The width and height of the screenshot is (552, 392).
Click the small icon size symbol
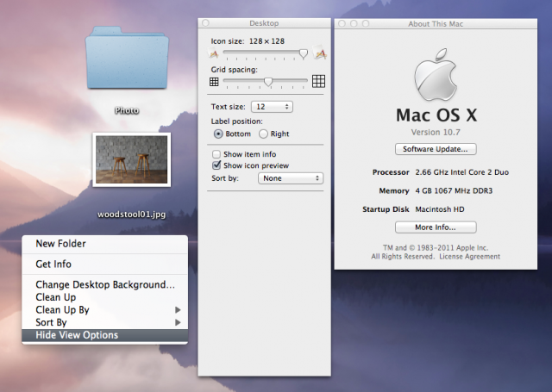click(213, 53)
